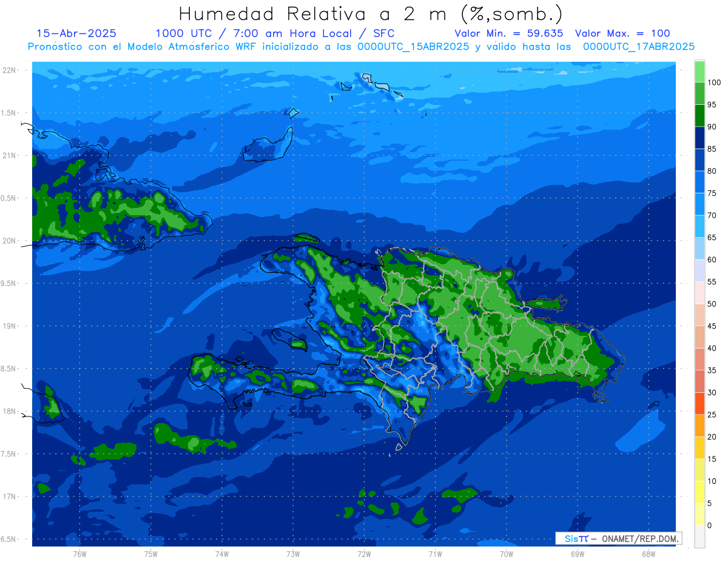Click the "Valor Max. = 100" text
The width and height of the screenshot is (728, 562).
coord(622,33)
